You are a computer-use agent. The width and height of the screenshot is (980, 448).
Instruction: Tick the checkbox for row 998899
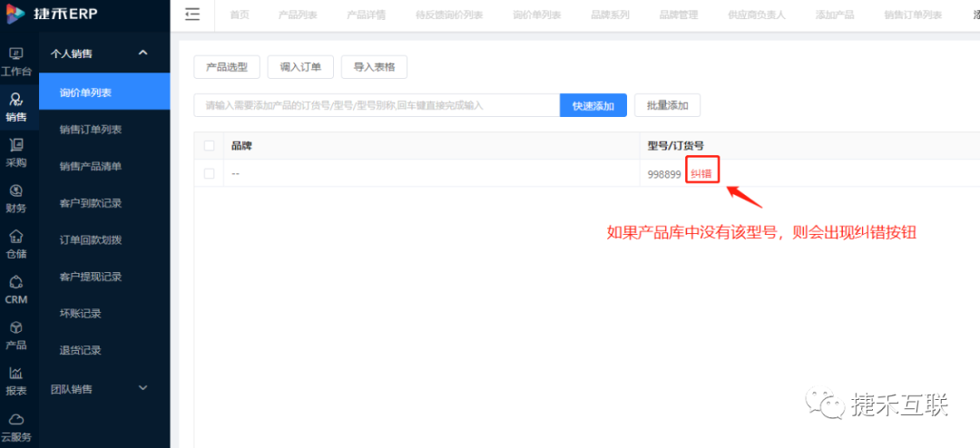(x=210, y=174)
